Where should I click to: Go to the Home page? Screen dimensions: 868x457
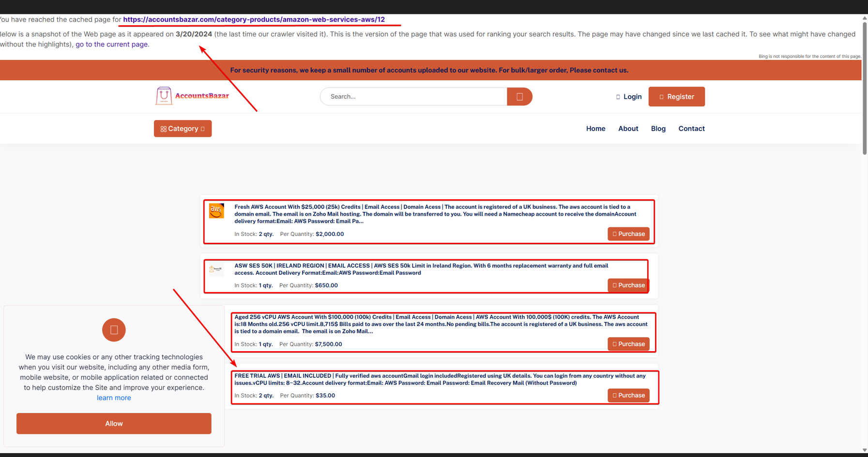595,129
